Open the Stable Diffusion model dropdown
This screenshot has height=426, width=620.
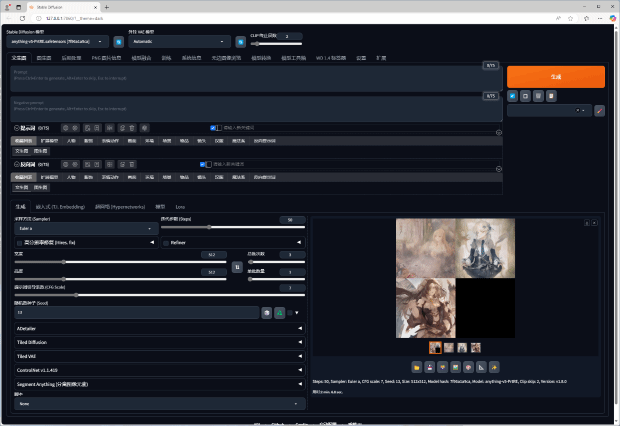[x=58, y=42]
